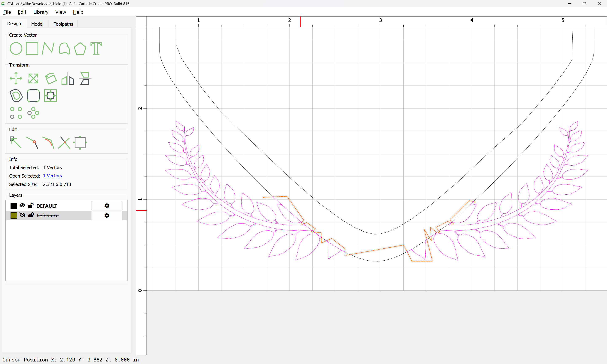Minimize the Carbide Create window
Screen dimensions: 607x364
click(570, 3)
